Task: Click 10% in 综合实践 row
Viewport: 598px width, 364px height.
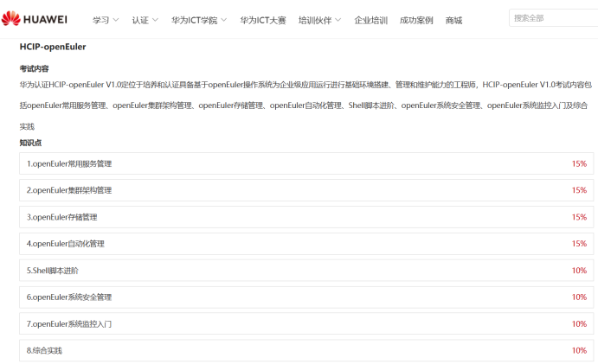Action: (579, 350)
